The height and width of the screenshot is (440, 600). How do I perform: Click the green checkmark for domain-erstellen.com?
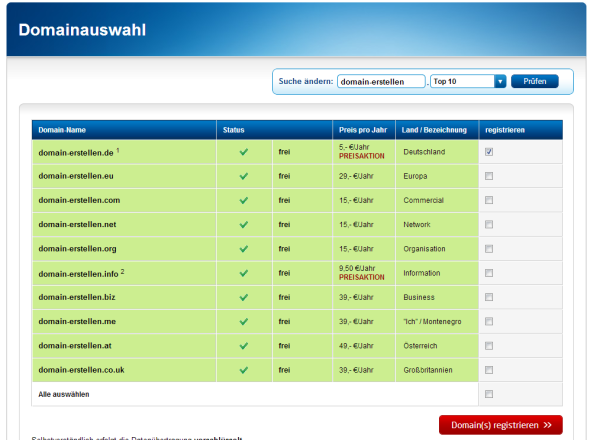click(243, 200)
